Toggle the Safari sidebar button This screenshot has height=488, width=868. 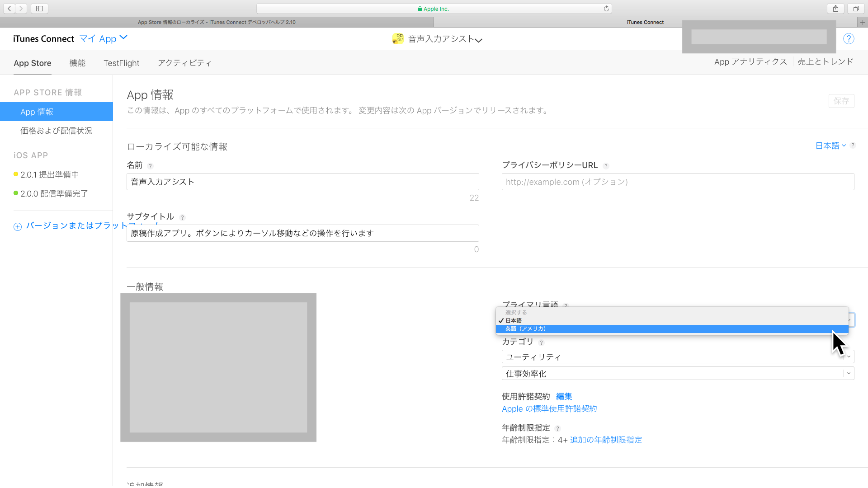pos(39,9)
